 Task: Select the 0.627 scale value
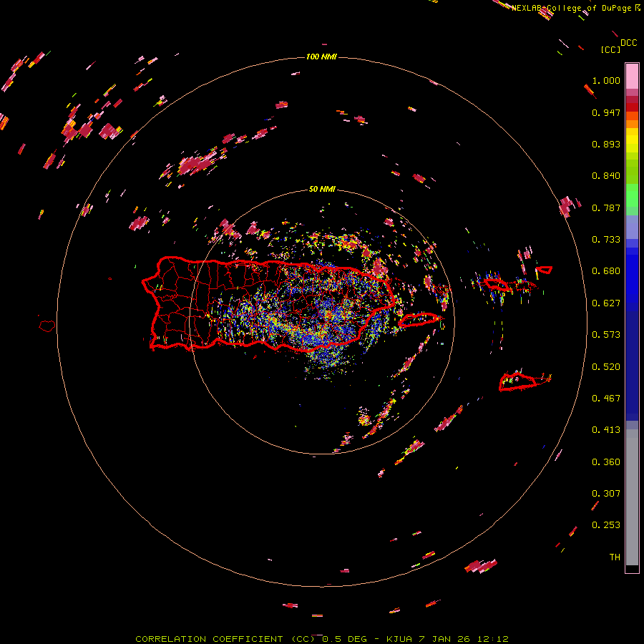(x=606, y=303)
